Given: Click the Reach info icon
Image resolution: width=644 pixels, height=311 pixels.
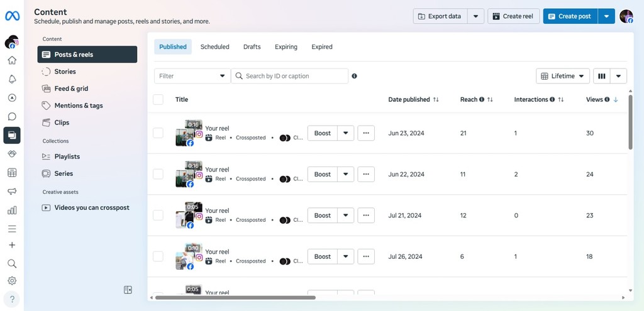Looking at the screenshot, I should 481,99.
